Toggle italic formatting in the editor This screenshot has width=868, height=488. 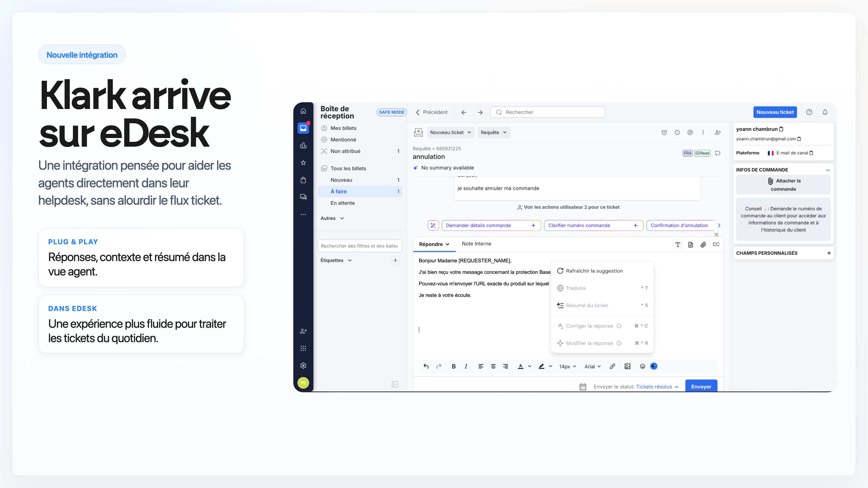pos(466,367)
